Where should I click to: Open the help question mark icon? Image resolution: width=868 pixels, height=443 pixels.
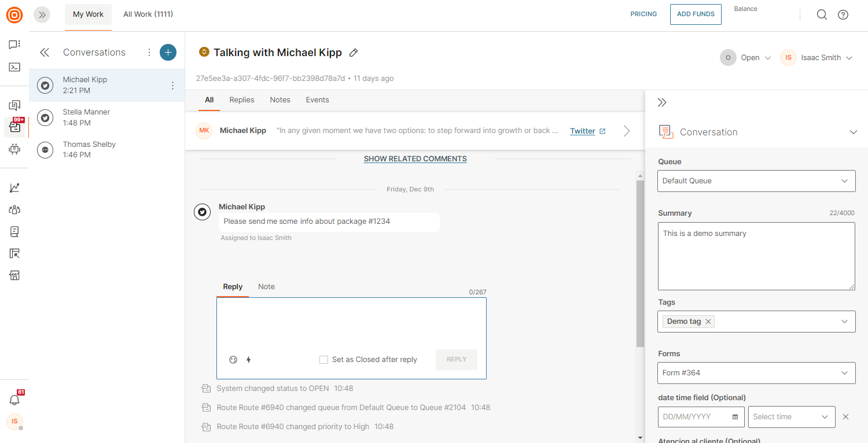[x=843, y=14]
